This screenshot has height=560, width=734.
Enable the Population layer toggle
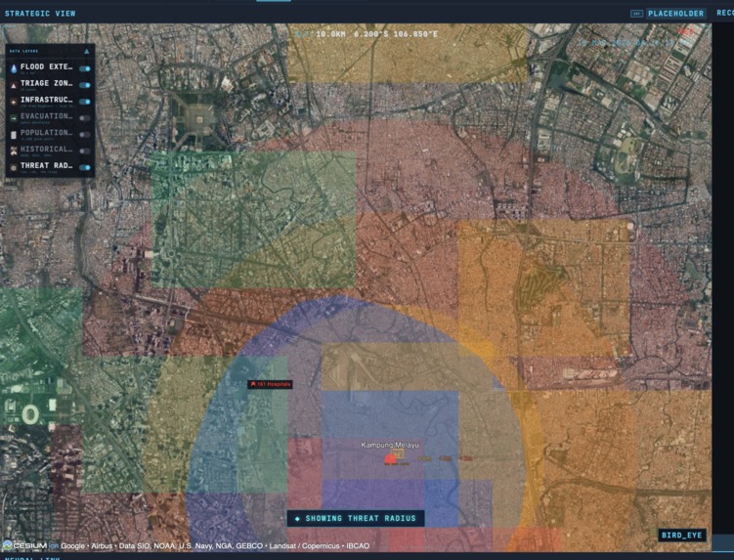click(85, 135)
